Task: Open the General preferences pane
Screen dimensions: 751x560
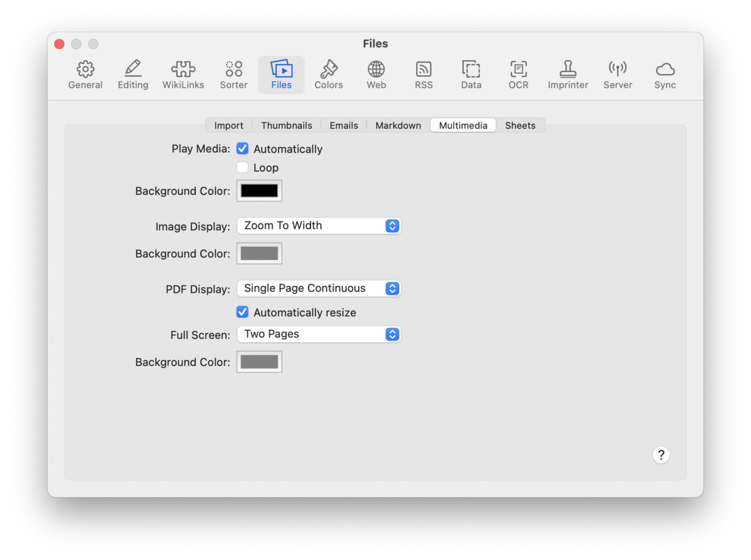Action: (85, 75)
